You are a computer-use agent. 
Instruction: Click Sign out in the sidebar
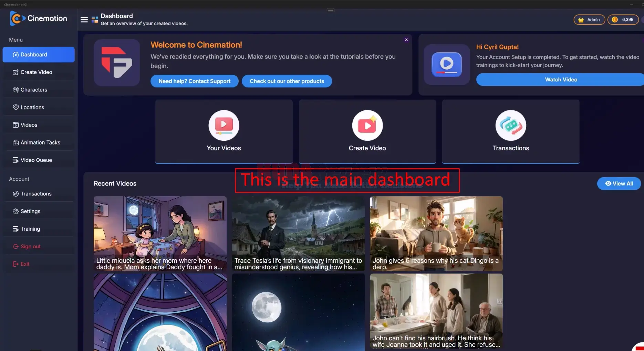pyautogui.click(x=39, y=247)
